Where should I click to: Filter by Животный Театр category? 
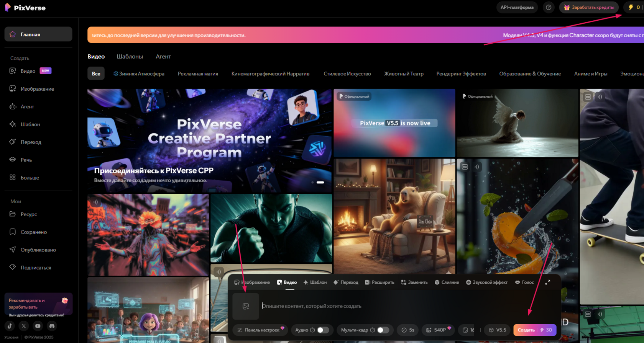404,73
